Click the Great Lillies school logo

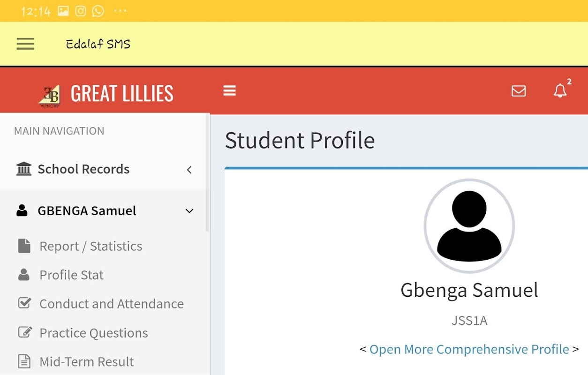(x=49, y=96)
